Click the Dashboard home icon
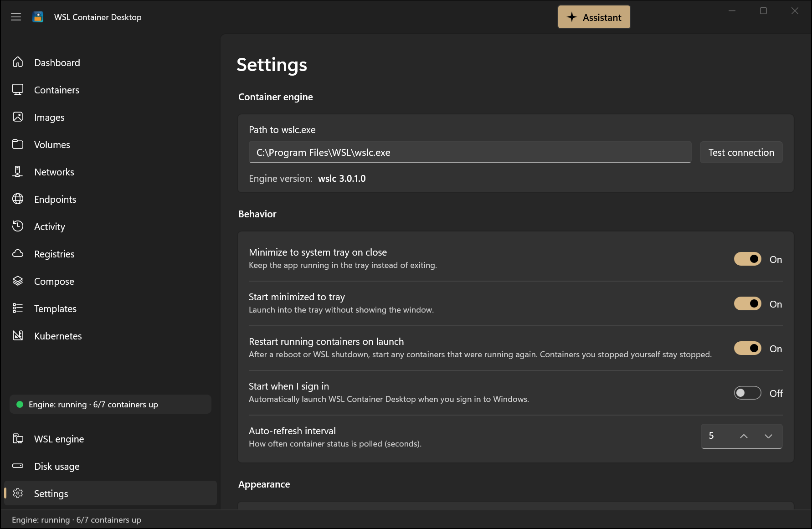 point(18,62)
